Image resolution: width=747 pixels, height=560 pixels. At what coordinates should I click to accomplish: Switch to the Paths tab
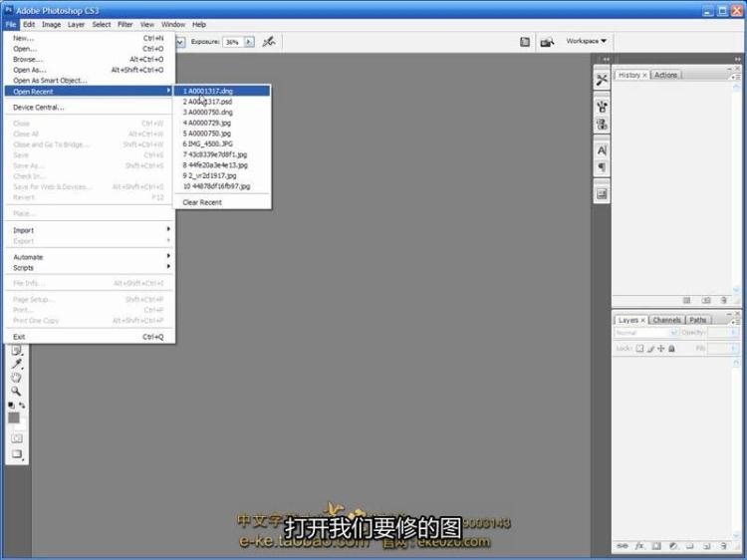[697, 320]
